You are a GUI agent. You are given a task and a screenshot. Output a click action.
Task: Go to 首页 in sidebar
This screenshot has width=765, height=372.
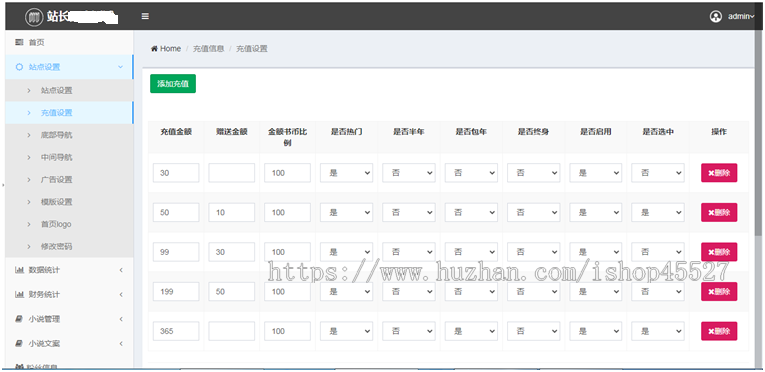[69, 42]
